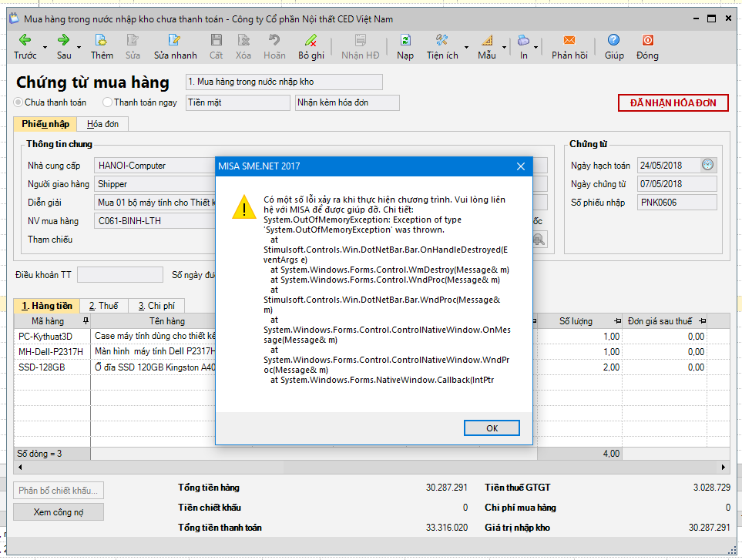
Task: Click quantity cell 2,00 in SSD-128GB row
Action: [579, 367]
